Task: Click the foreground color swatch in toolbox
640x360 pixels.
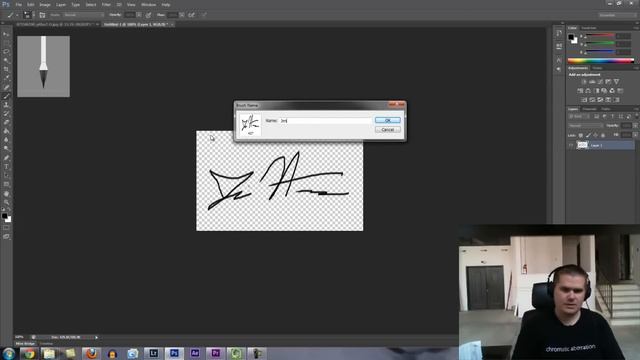Action: [4, 216]
